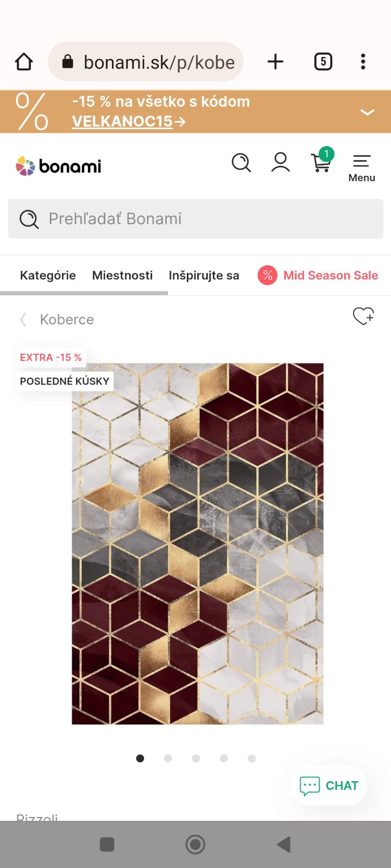Open the user account icon

pyautogui.click(x=281, y=163)
